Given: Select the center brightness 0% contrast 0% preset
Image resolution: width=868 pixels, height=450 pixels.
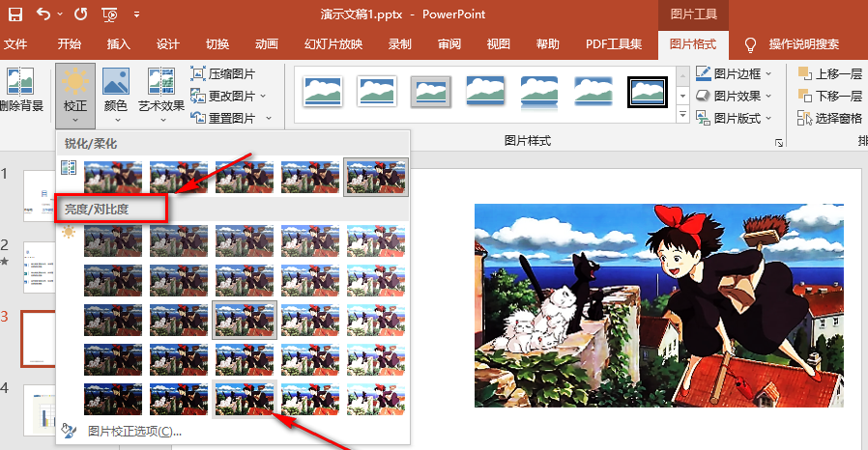Looking at the screenshot, I should [x=245, y=320].
